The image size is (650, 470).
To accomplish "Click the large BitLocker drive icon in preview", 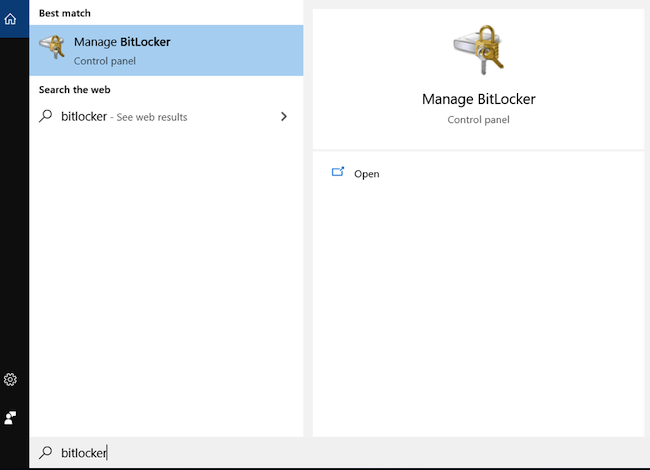I will pyautogui.click(x=479, y=50).
